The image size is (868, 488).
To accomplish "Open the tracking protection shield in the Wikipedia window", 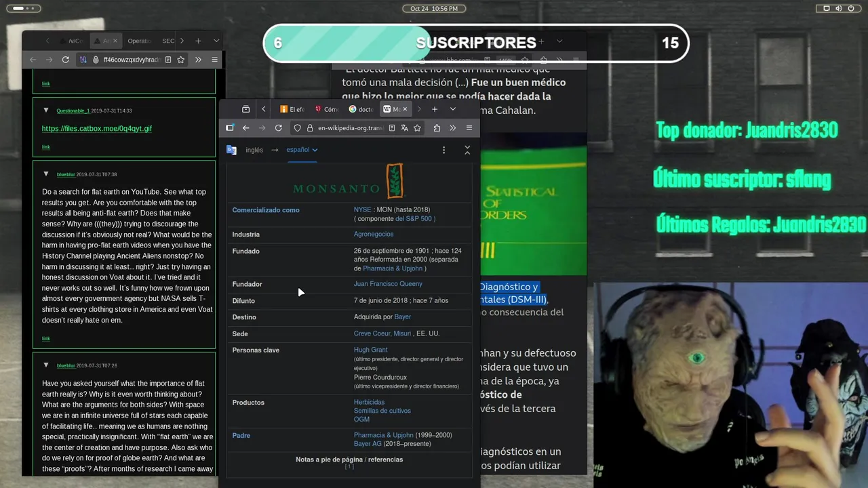I will (297, 127).
